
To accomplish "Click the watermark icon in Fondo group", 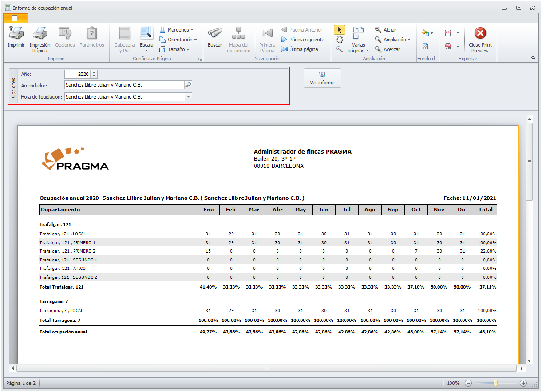I will 425,46.
